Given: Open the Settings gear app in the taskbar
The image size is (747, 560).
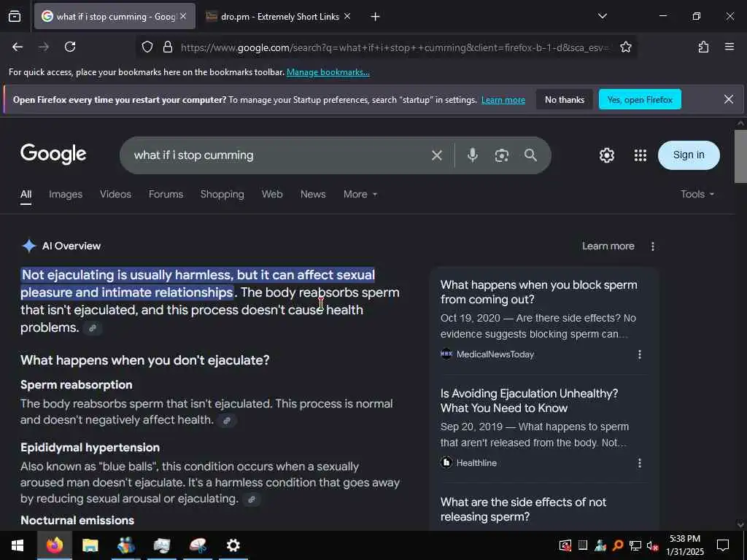Looking at the screenshot, I should coord(233,545).
